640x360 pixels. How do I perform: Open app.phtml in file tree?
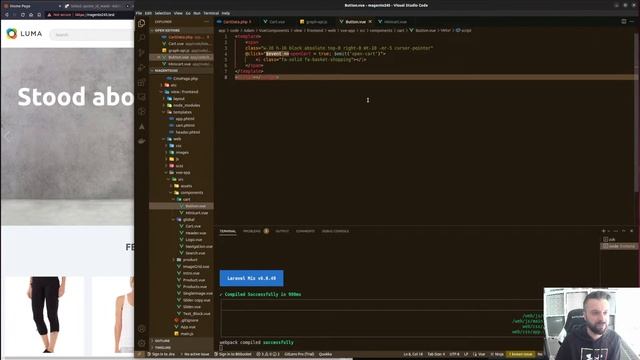tap(185, 119)
